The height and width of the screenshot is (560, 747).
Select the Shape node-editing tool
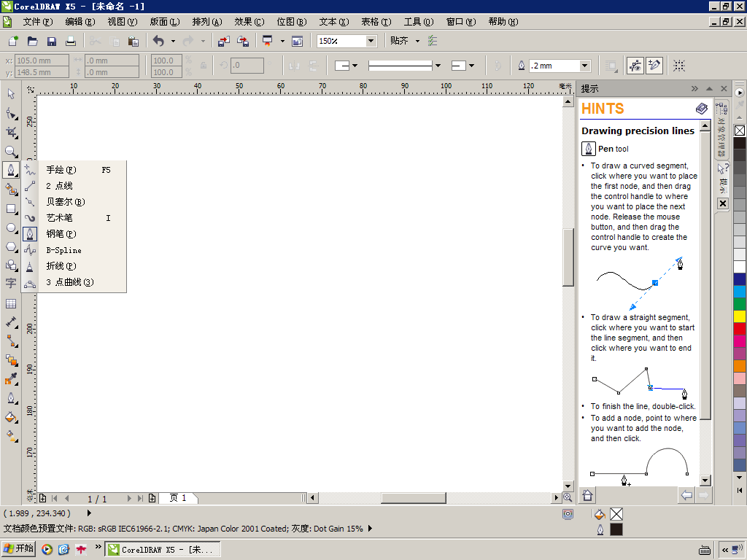(x=11, y=113)
